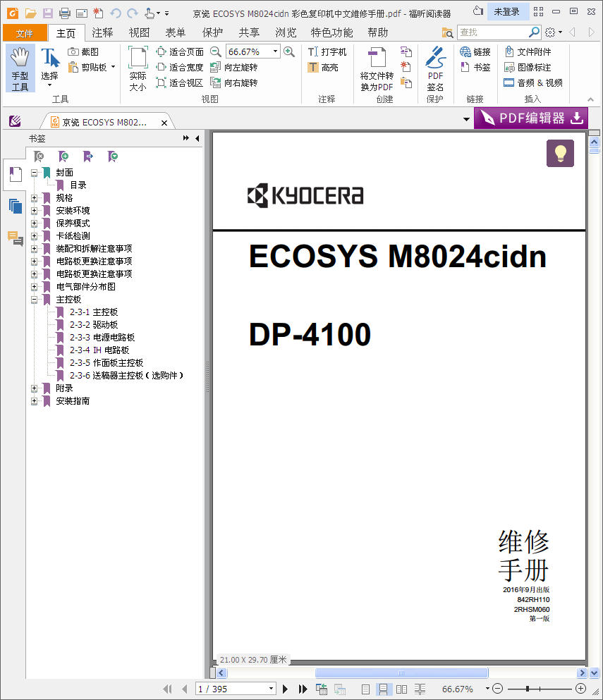The height and width of the screenshot is (700, 603).
Task: Click the zoom slider handle in status bar
Action: click(x=528, y=689)
